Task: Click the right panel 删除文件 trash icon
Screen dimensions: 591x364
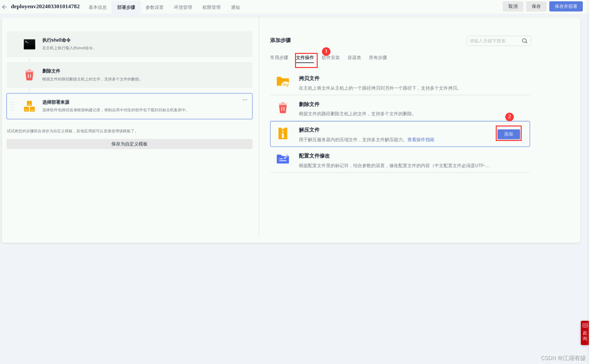Action: pos(283,108)
